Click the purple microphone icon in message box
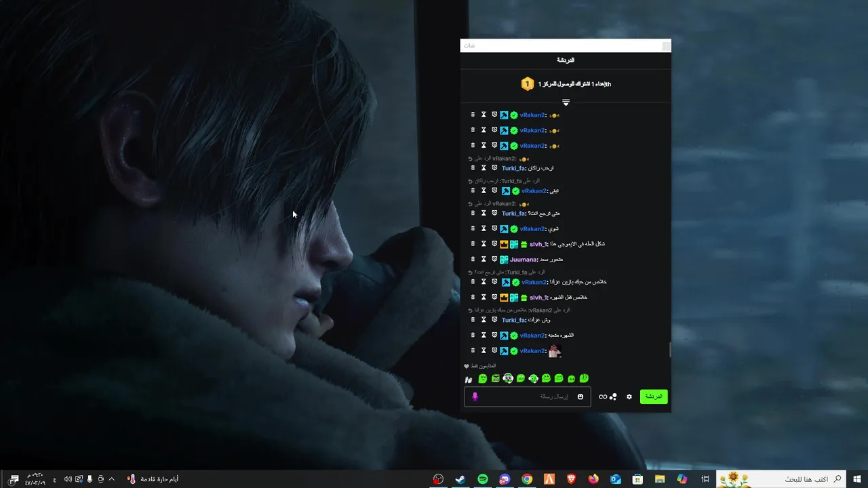 [475, 396]
